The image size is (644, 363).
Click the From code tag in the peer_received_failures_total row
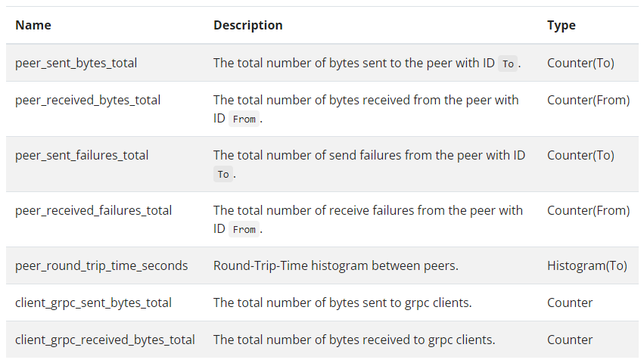click(244, 229)
